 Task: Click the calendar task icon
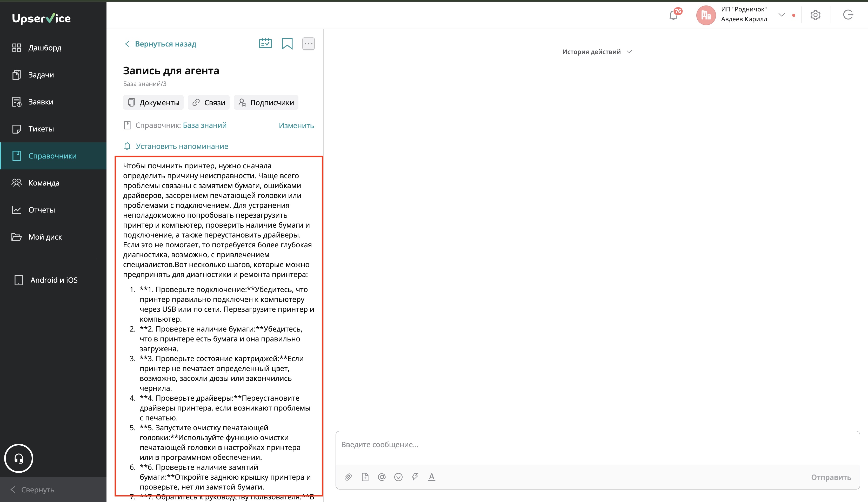[x=265, y=44]
